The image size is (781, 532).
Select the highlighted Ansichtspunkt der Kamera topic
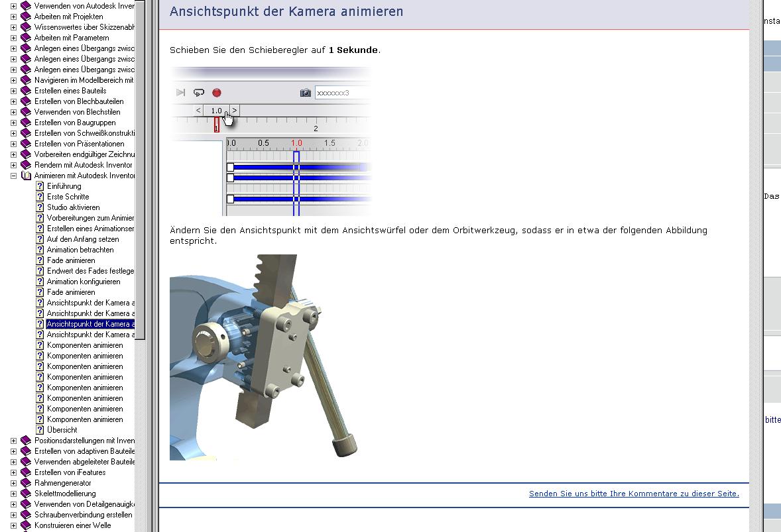pyautogui.click(x=90, y=324)
